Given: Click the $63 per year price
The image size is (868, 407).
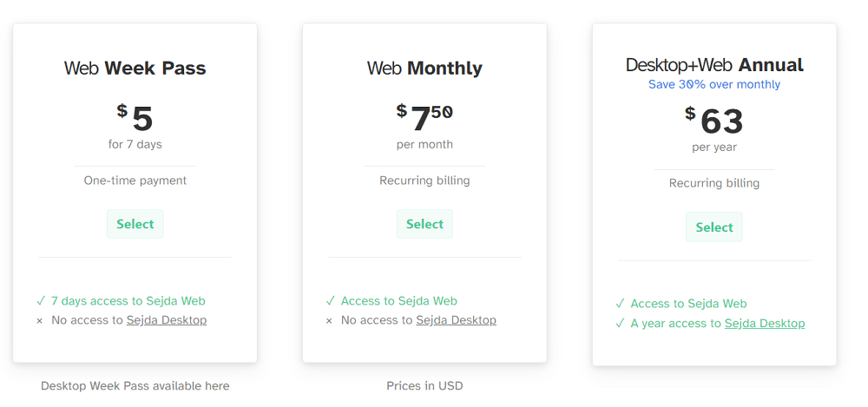Looking at the screenshot, I should (714, 121).
